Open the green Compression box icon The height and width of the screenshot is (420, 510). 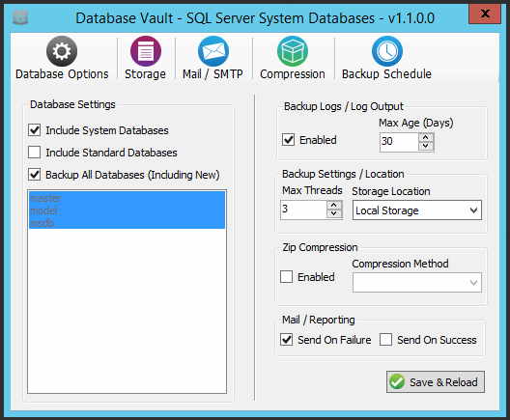(x=293, y=51)
